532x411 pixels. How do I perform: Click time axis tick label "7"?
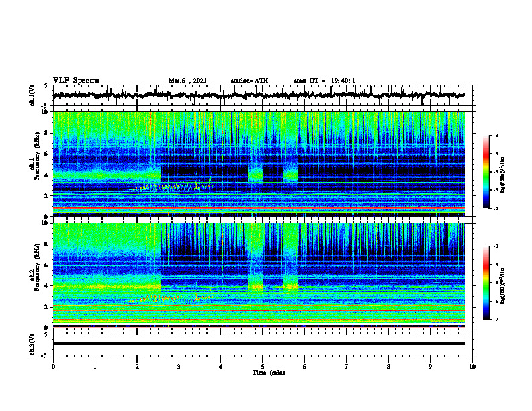347,367
